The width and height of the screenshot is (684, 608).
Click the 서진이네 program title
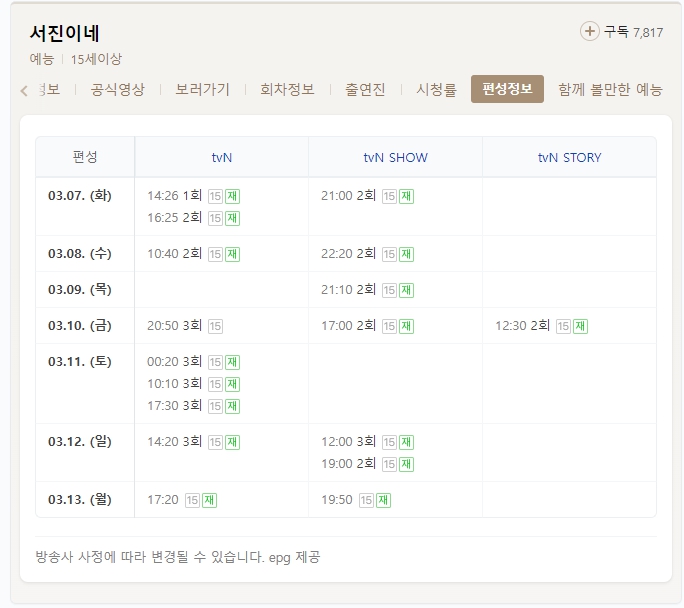(65, 33)
